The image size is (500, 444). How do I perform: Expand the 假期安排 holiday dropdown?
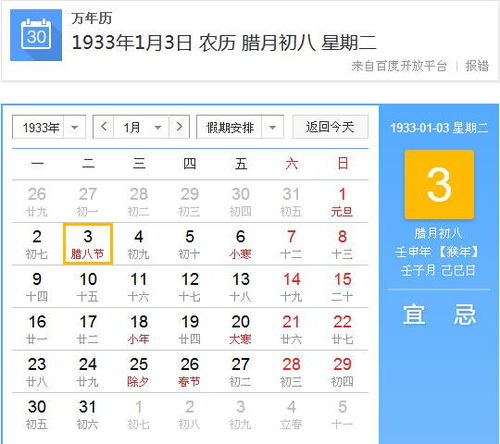[240, 127]
